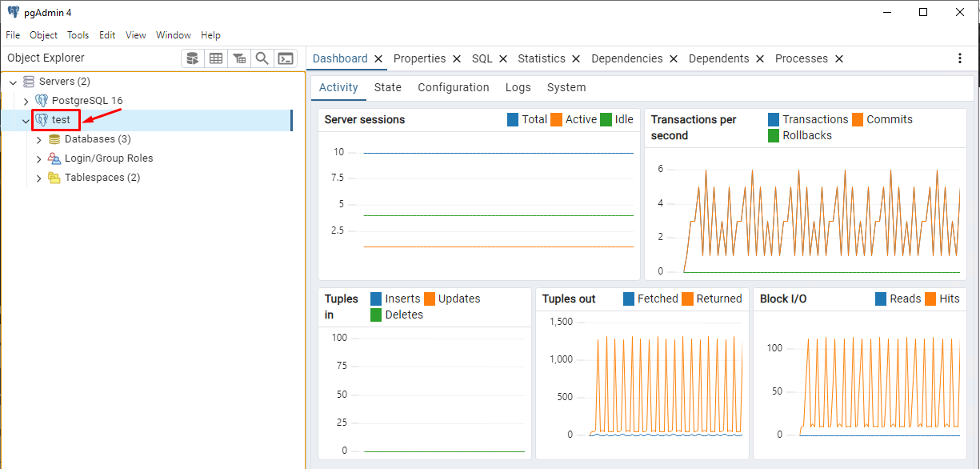Expand the Login/Group Roles node
This screenshot has width=980, height=469.
38,158
